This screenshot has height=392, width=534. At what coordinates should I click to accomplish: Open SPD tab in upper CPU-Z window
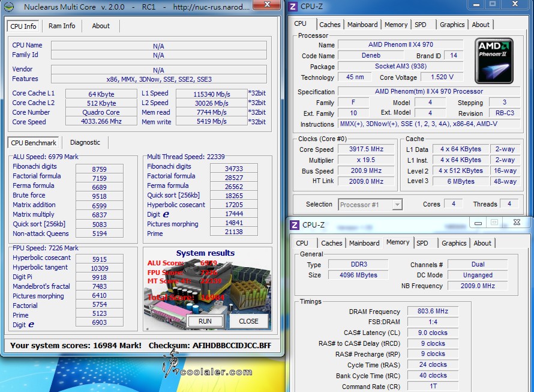coord(420,25)
